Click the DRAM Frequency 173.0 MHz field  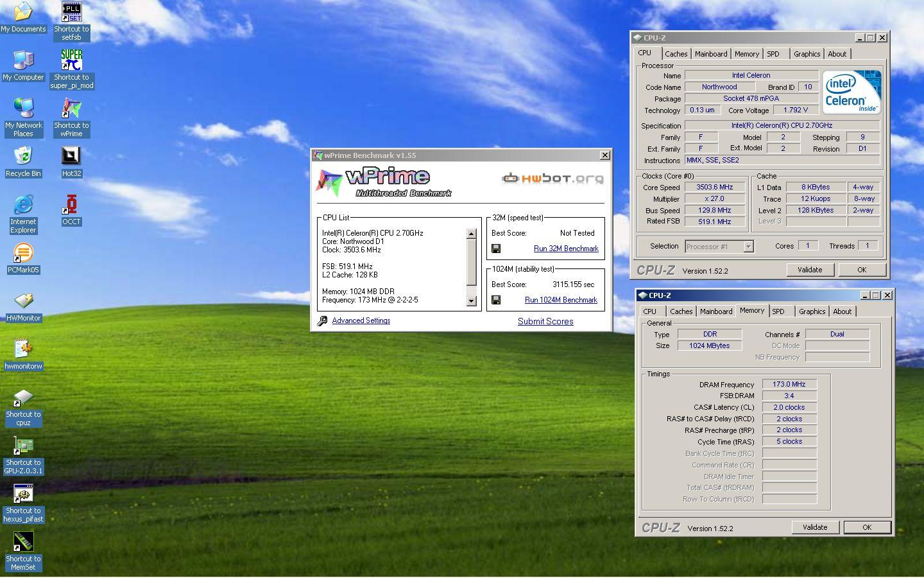point(789,384)
